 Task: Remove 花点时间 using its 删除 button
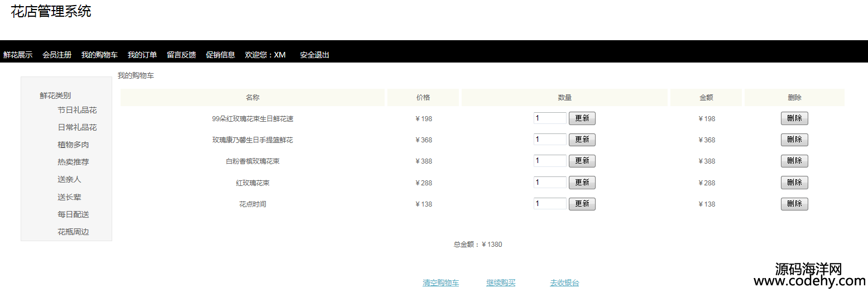(794, 204)
